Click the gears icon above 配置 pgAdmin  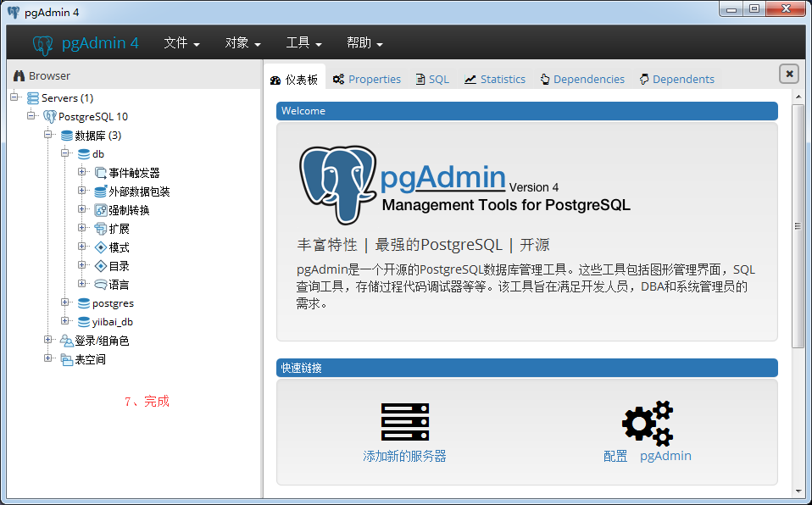tap(648, 423)
